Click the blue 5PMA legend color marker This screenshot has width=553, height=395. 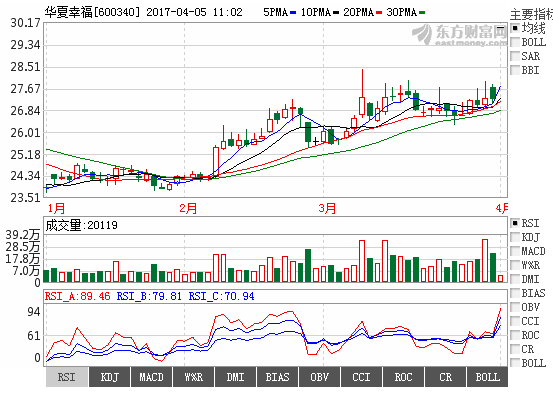293,13
